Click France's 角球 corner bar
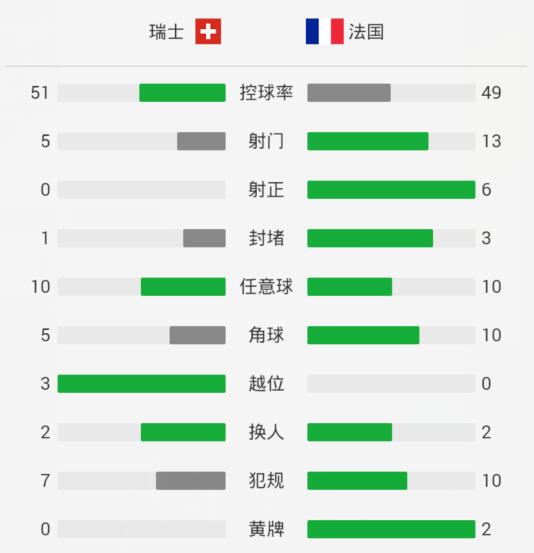This screenshot has height=553, width=534. (363, 335)
